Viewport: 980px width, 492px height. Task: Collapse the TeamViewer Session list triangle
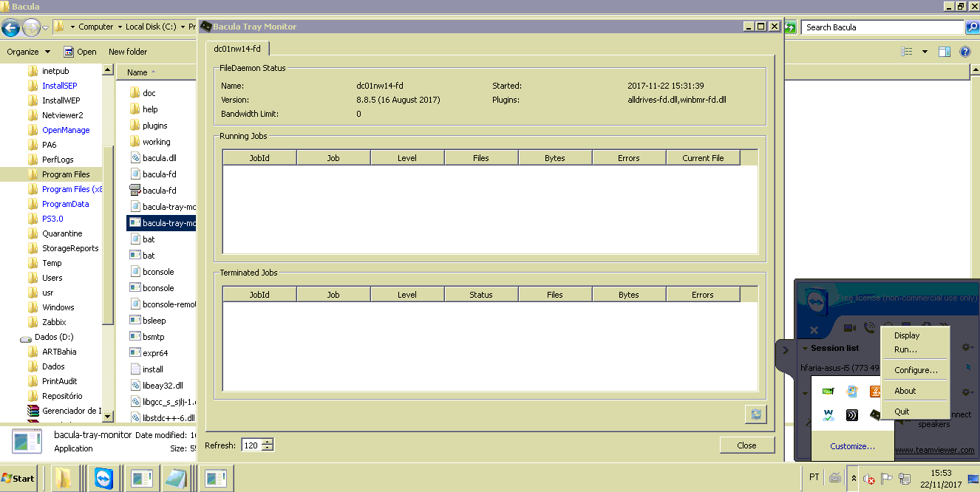click(x=805, y=349)
